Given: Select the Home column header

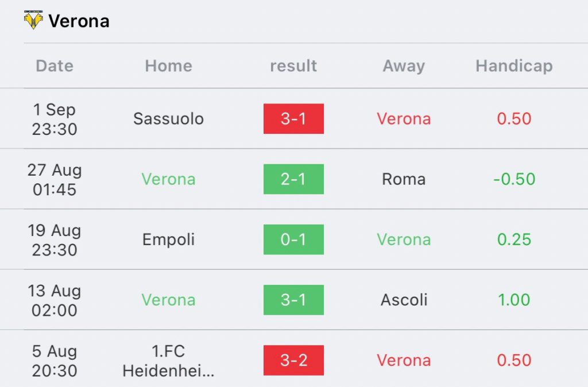Looking at the screenshot, I should (168, 65).
